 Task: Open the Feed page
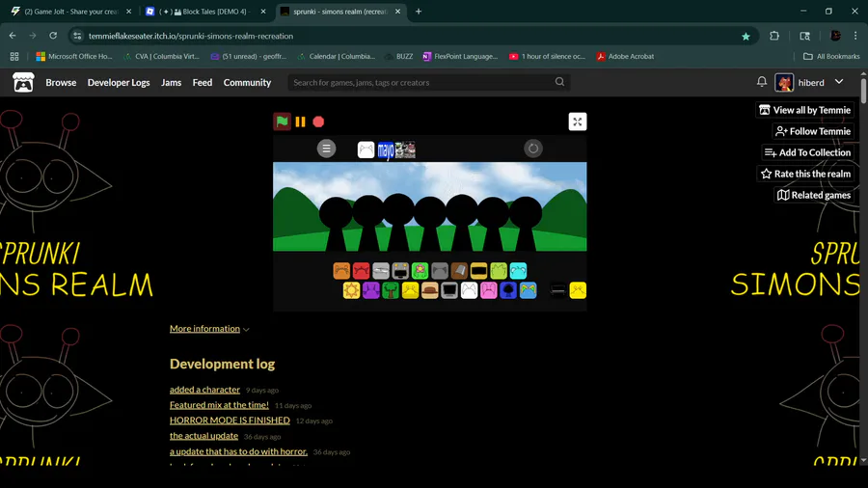(x=203, y=82)
